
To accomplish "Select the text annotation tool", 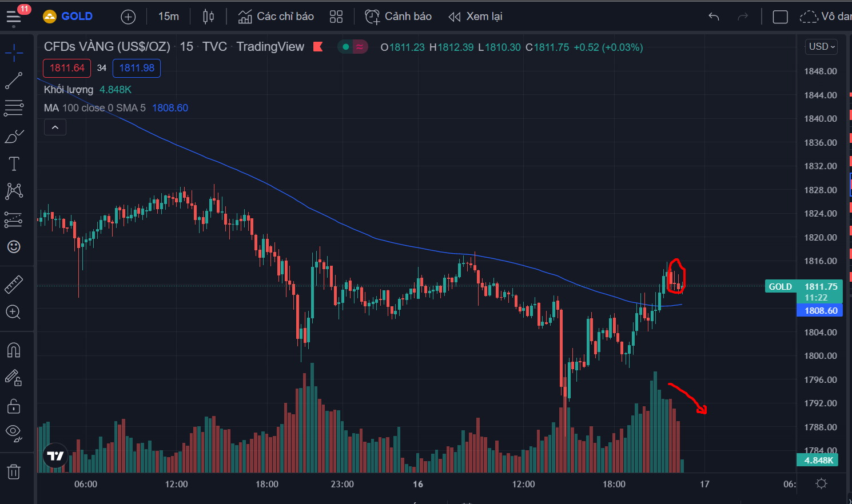I will [14, 164].
